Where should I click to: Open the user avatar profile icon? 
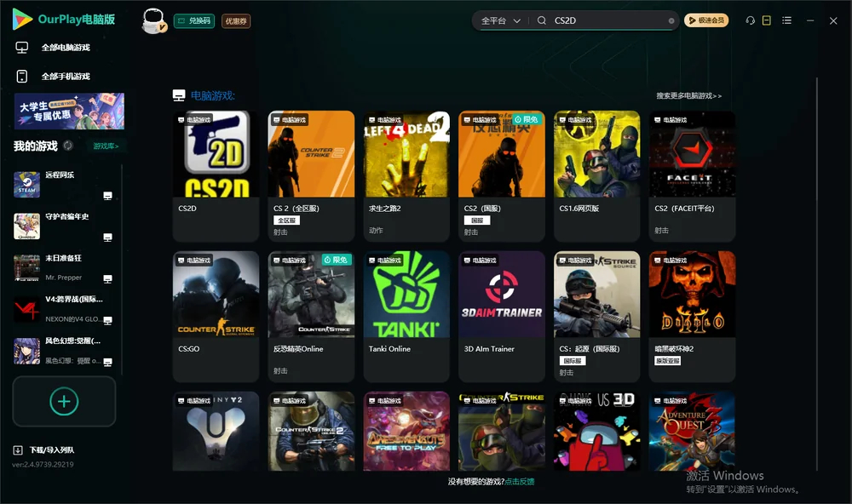coord(153,20)
